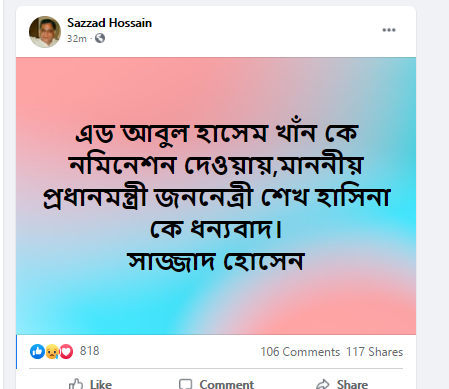This screenshot has width=449, height=389.
Task: View the 818 reactions count list
Action: pos(89,351)
